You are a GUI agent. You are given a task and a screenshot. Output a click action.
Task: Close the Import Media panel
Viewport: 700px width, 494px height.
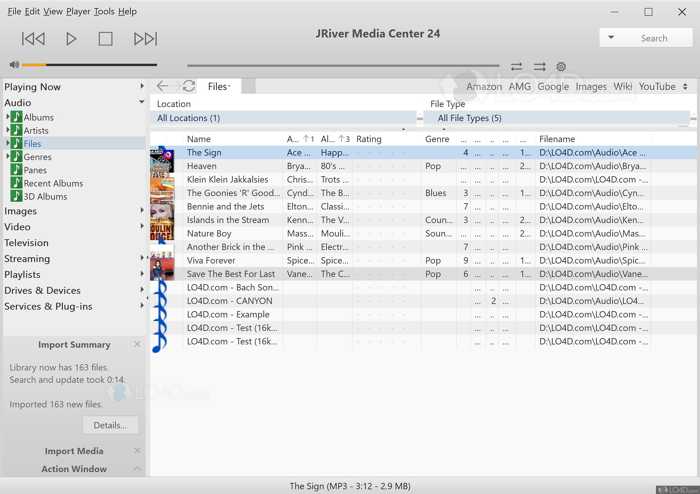137,451
